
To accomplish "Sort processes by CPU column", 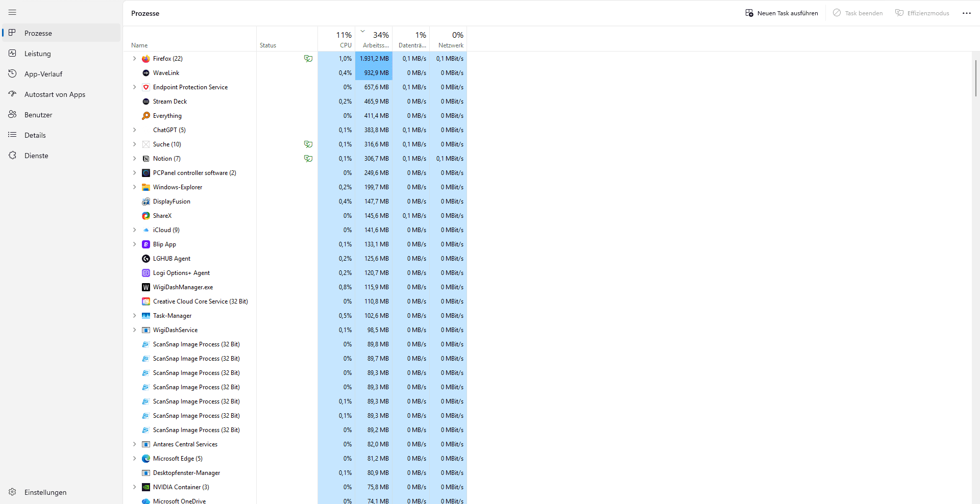I will [336, 39].
